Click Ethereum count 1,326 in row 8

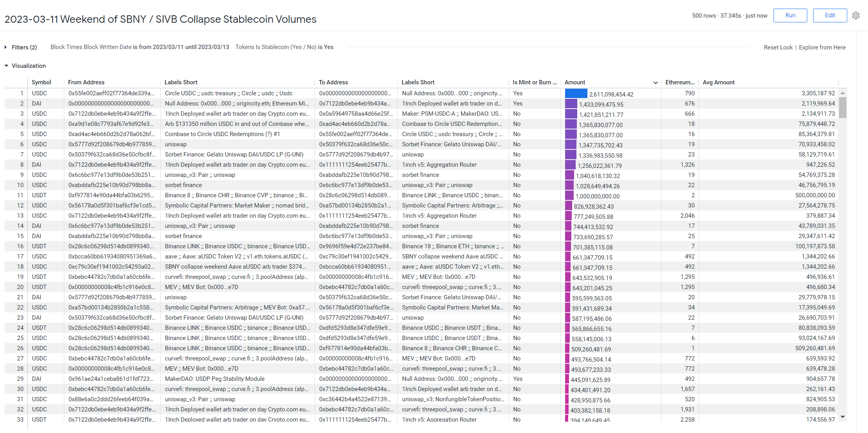point(687,165)
